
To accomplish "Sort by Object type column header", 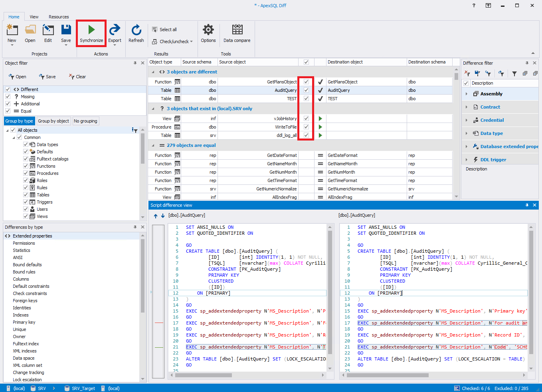I will [x=164, y=62].
